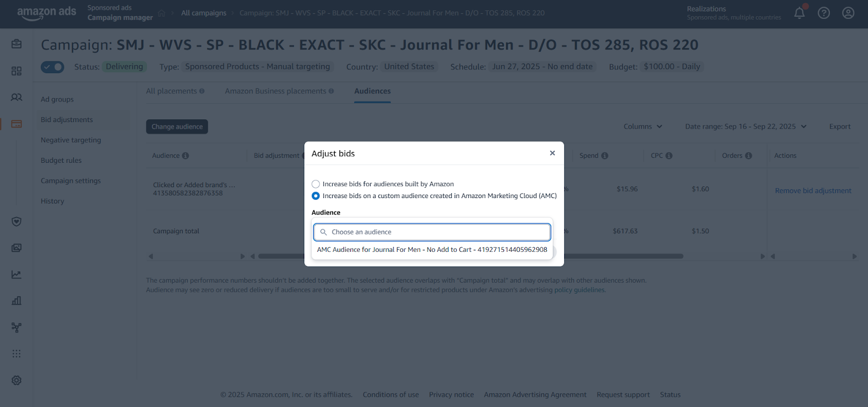Open Conditions of use footer link
The image size is (868, 407).
391,395
